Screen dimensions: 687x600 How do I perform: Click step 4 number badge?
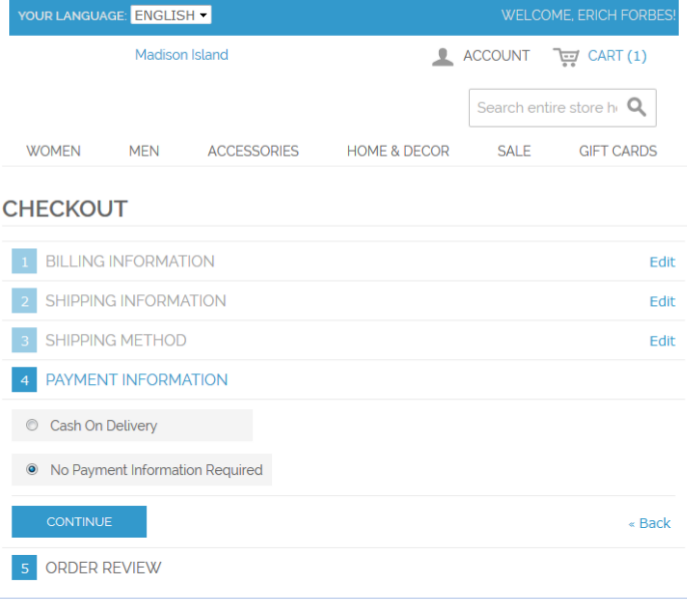[x=24, y=380]
